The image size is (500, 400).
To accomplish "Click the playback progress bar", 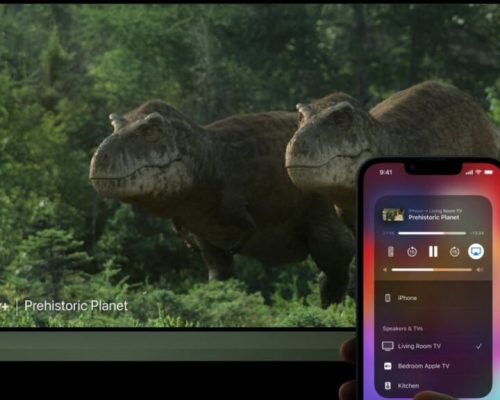I will click(x=432, y=233).
